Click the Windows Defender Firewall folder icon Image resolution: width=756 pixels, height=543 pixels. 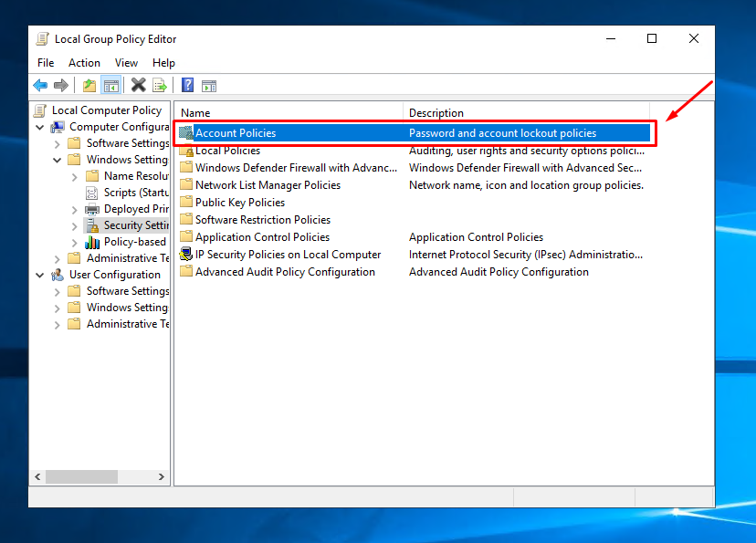186,168
